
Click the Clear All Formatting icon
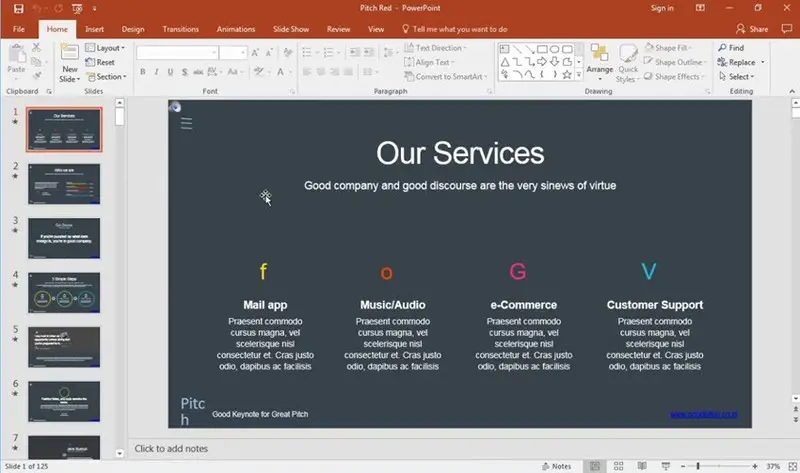(x=288, y=53)
